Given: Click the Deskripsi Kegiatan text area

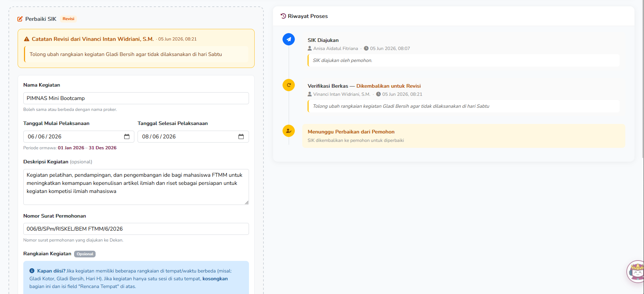Looking at the screenshot, I should 136,187.
